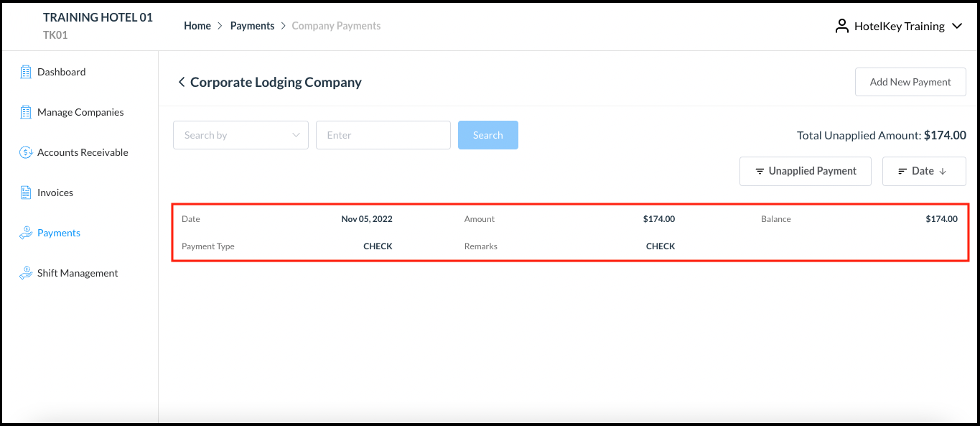Select the Invoices icon in the sidebar
Viewport: 980px width, 426px height.
(x=26, y=192)
